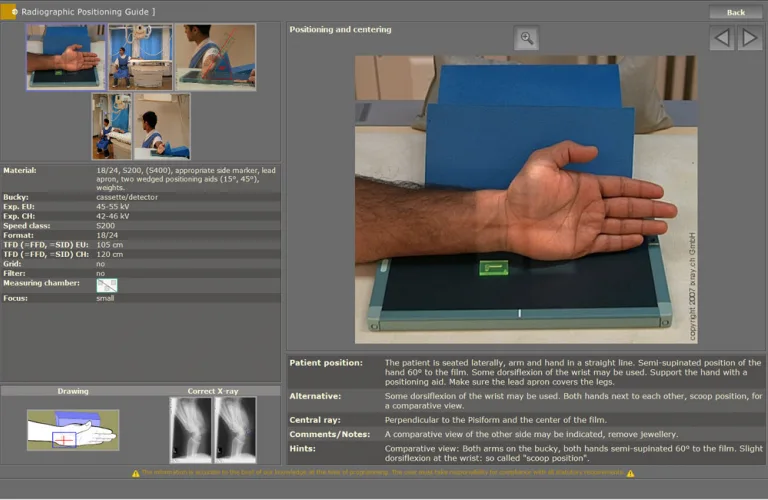Click the orange app logo icon
This screenshot has width=768, height=500.
(x=8, y=11)
